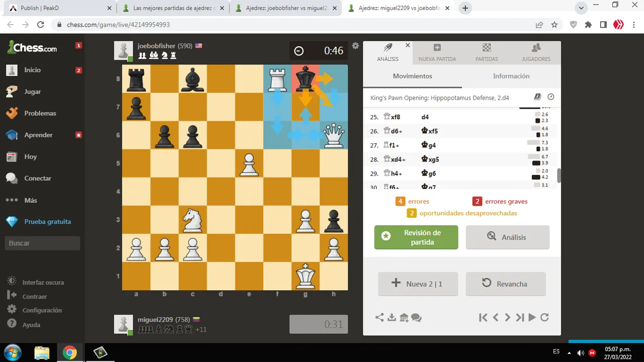Switch to Análisis tab
The width and height of the screenshot is (644, 362).
pyautogui.click(x=388, y=53)
